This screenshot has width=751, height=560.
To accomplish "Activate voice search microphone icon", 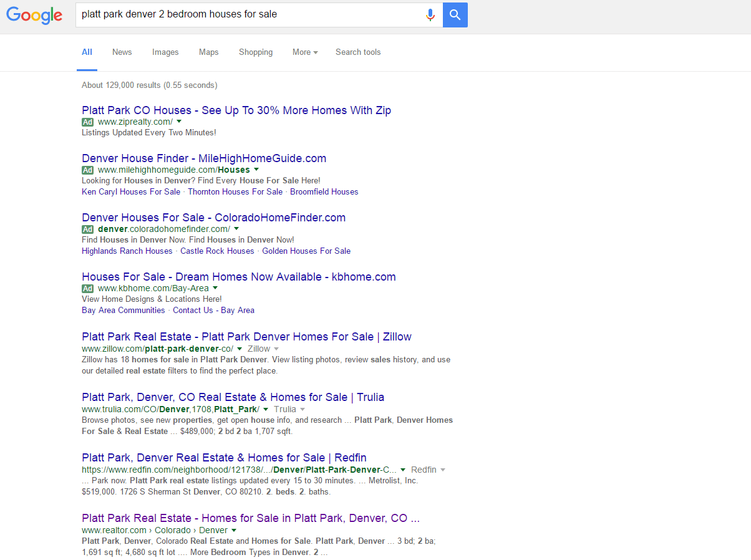I will 430,15.
